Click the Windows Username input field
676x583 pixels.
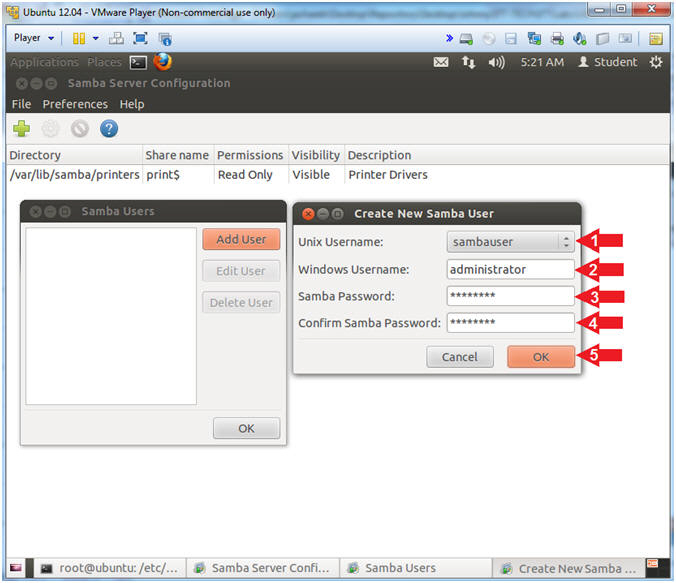(510, 270)
